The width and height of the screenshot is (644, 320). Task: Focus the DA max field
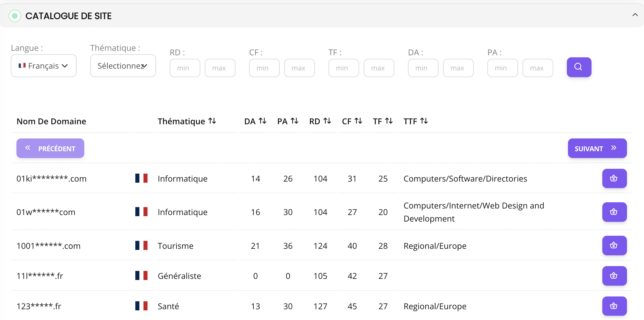[x=458, y=68]
